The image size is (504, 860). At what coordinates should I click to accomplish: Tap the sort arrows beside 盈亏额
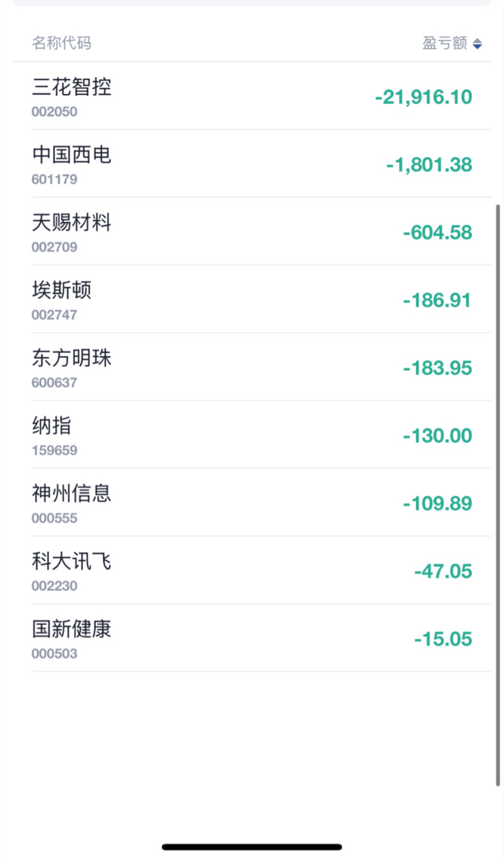[x=477, y=44]
